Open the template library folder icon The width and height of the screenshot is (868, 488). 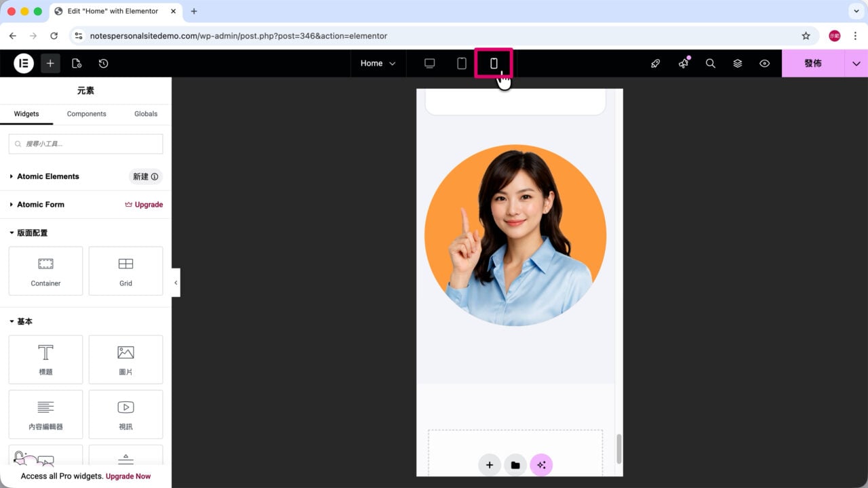click(515, 465)
